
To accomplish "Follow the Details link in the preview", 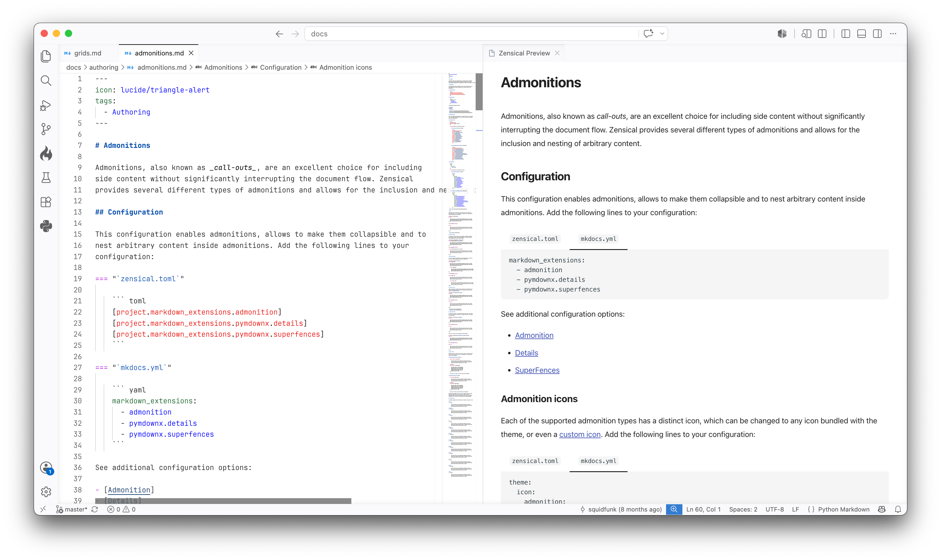I will [526, 353].
